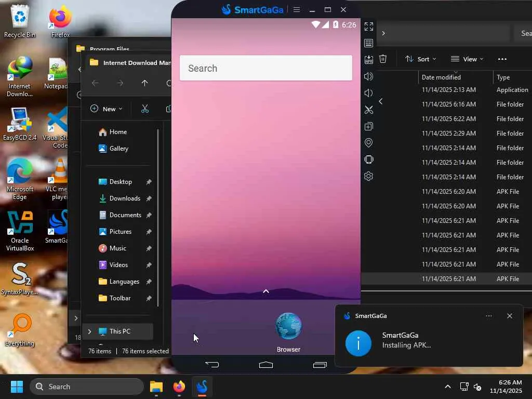
Task: Select the Everything desktop shortcut
Action: click(20, 330)
